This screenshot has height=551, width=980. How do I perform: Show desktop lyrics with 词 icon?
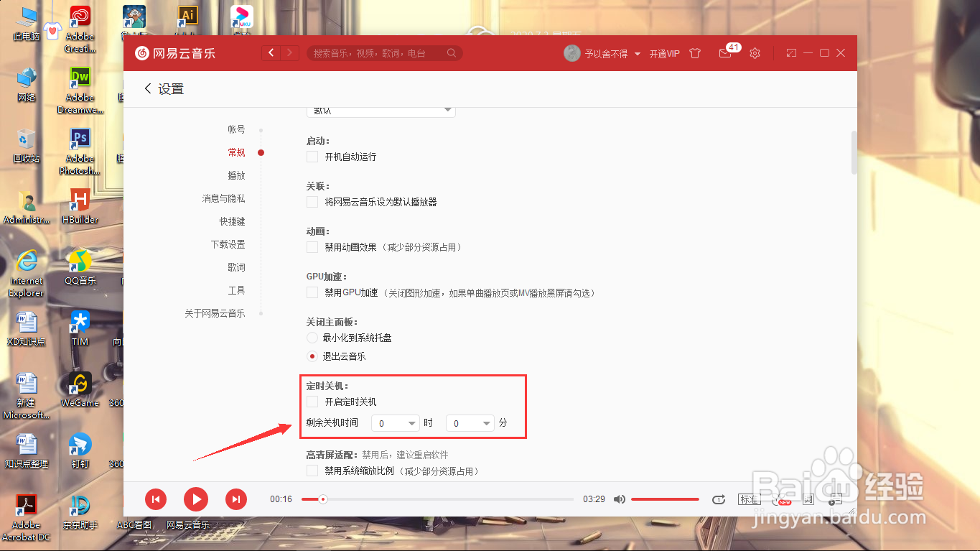[808, 499]
